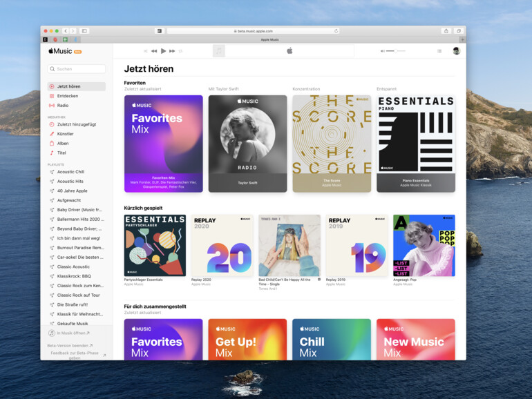The width and height of the screenshot is (532, 399).
Task: Toggle repeat mode
Action: (180, 51)
